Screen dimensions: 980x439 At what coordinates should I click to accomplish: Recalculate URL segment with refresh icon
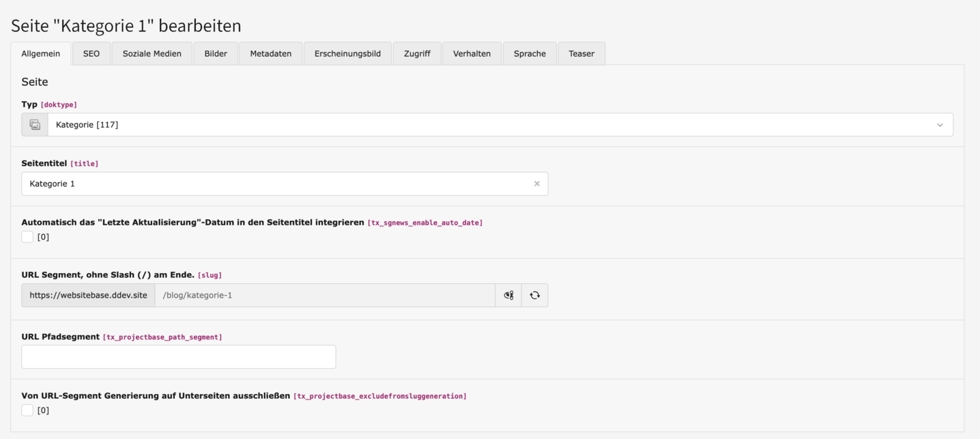pos(534,296)
